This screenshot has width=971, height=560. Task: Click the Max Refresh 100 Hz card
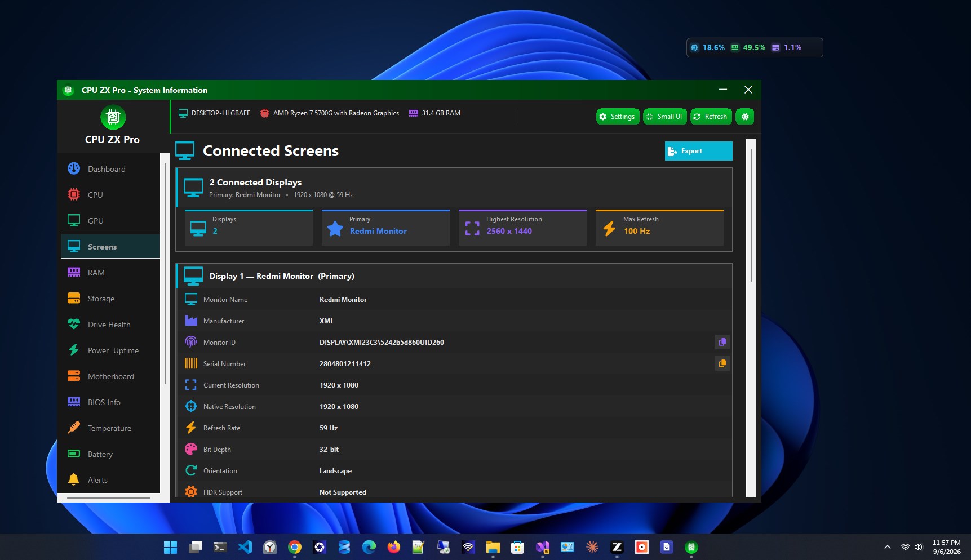659,228
